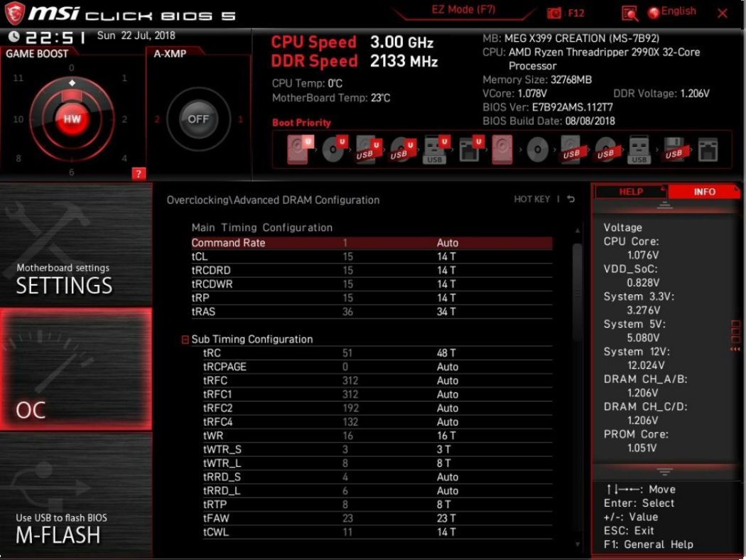
Task: Click the English language label
Action: tap(679, 11)
